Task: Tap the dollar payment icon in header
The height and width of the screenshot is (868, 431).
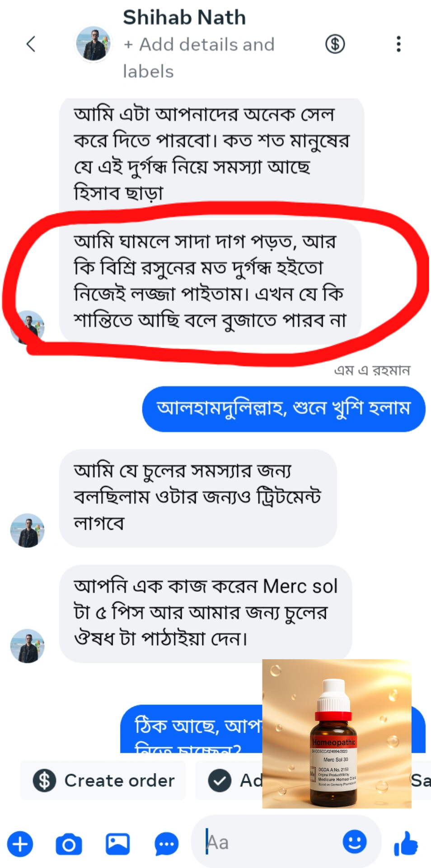Action: [335, 44]
